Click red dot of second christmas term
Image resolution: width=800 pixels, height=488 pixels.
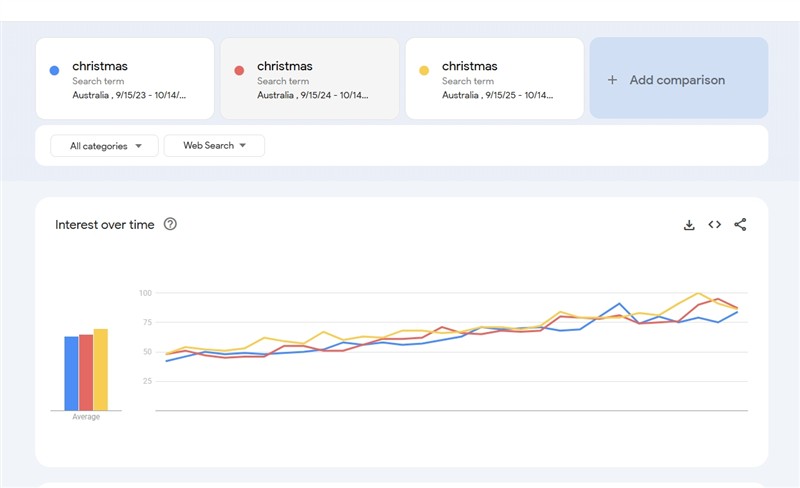tap(239, 71)
